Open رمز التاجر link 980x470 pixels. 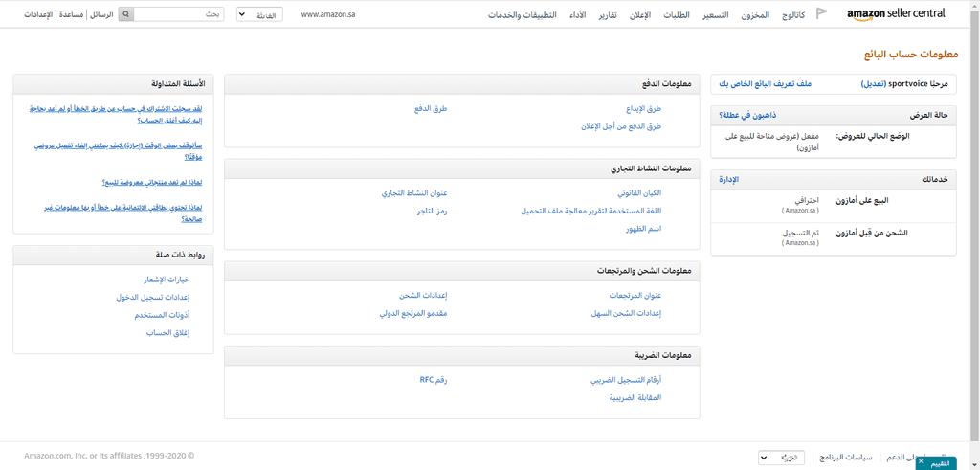point(433,212)
